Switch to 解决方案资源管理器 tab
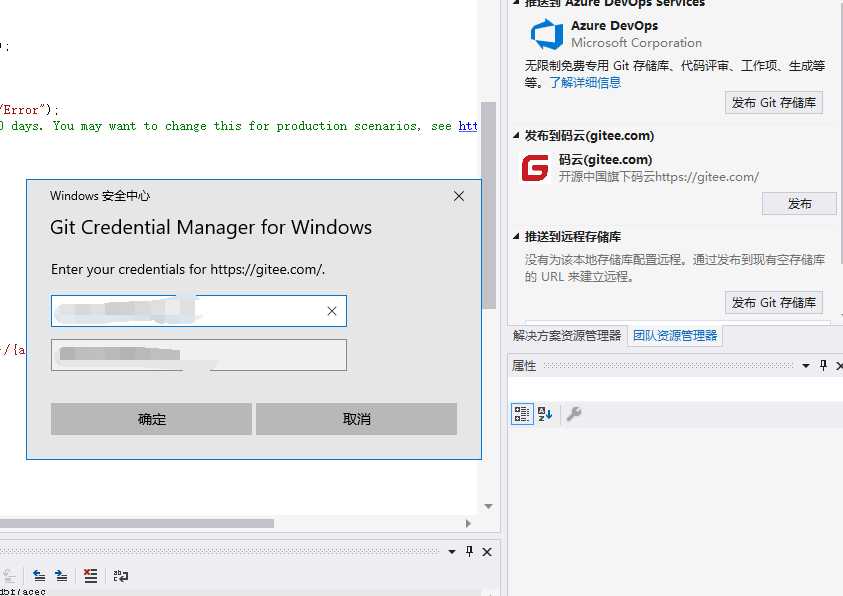 [x=567, y=336]
